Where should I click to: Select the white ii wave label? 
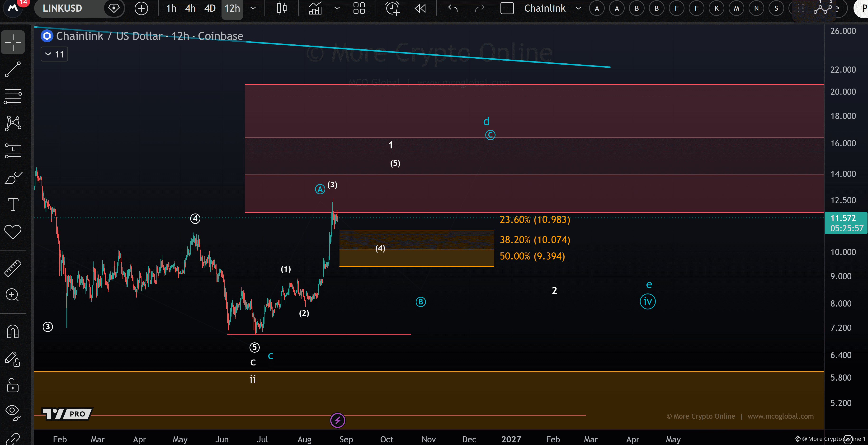pyautogui.click(x=253, y=379)
